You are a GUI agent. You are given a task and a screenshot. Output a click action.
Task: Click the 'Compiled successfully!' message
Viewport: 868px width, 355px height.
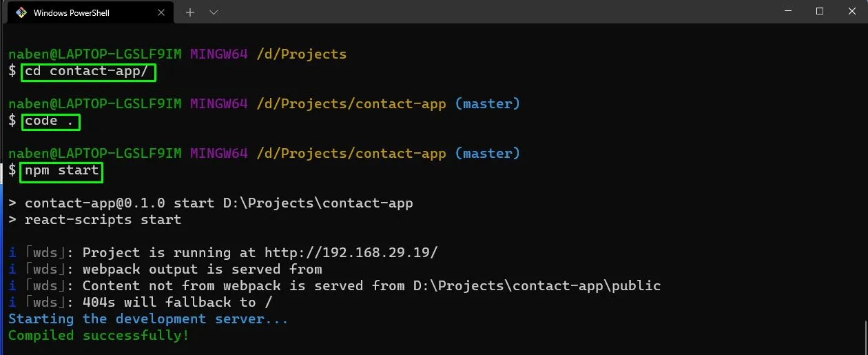(x=99, y=336)
